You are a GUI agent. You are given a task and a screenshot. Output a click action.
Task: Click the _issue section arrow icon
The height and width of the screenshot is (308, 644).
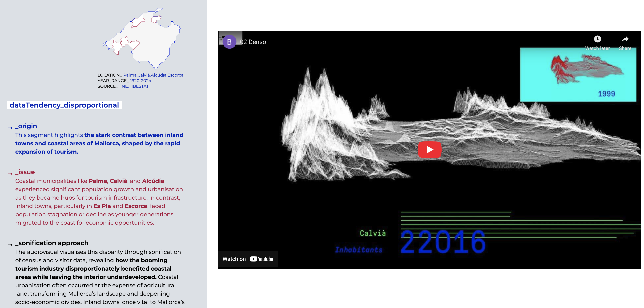10,173
